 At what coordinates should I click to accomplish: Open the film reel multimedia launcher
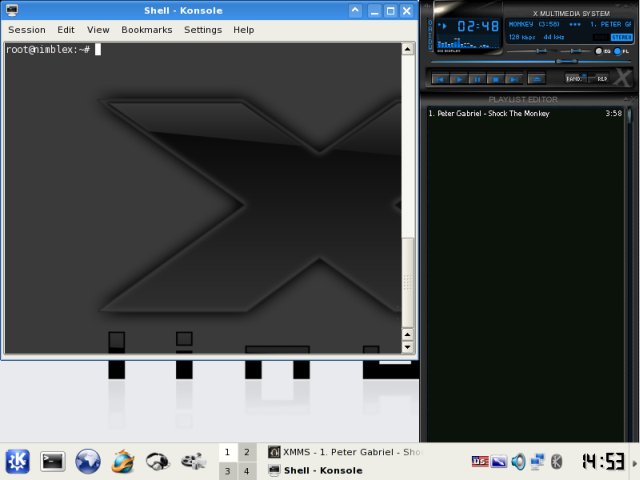pos(193,462)
